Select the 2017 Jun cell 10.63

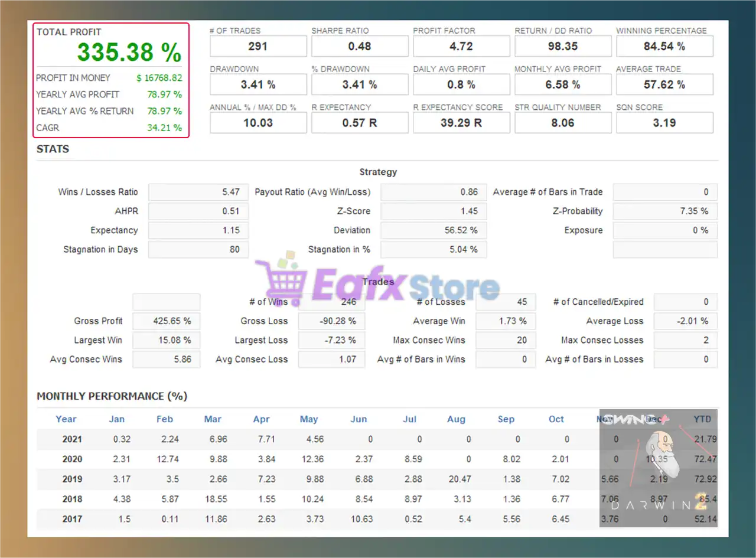(x=361, y=520)
